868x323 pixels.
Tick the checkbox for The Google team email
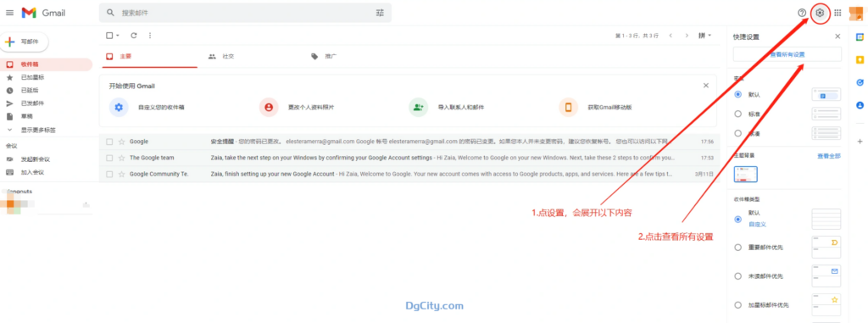(x=109, y=158)
